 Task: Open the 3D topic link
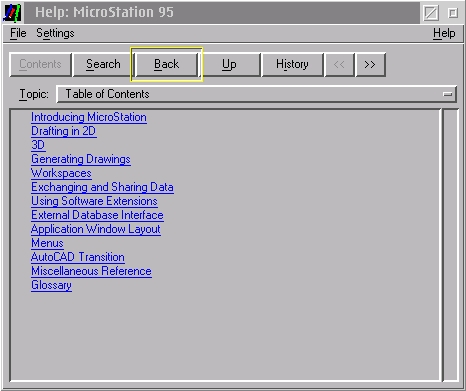[x=38, y=145]
